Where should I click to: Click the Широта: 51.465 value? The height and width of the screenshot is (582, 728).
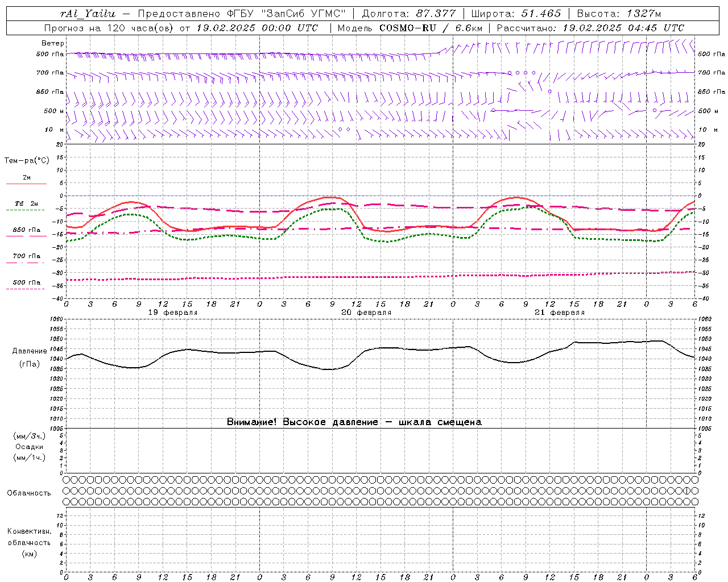(516, 14)
